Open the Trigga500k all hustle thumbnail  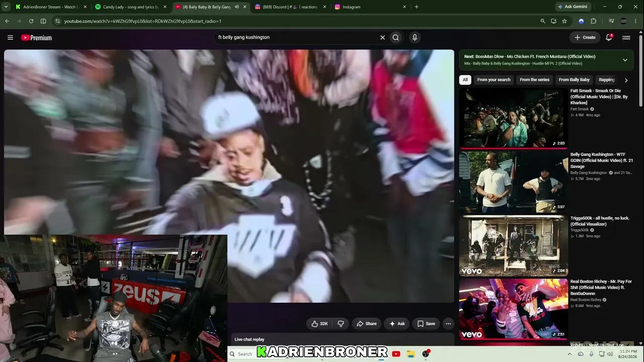[x=513, y=245]
